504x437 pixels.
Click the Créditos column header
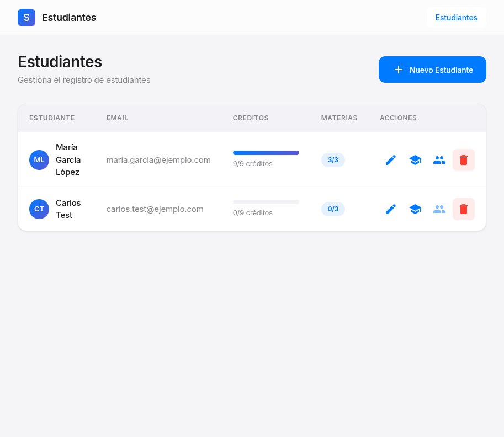coord(251,118)
